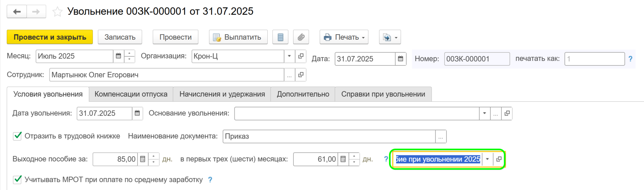Click the печатать как field
The width and height of the screenshot is (644, 190).
pos(594,59)
